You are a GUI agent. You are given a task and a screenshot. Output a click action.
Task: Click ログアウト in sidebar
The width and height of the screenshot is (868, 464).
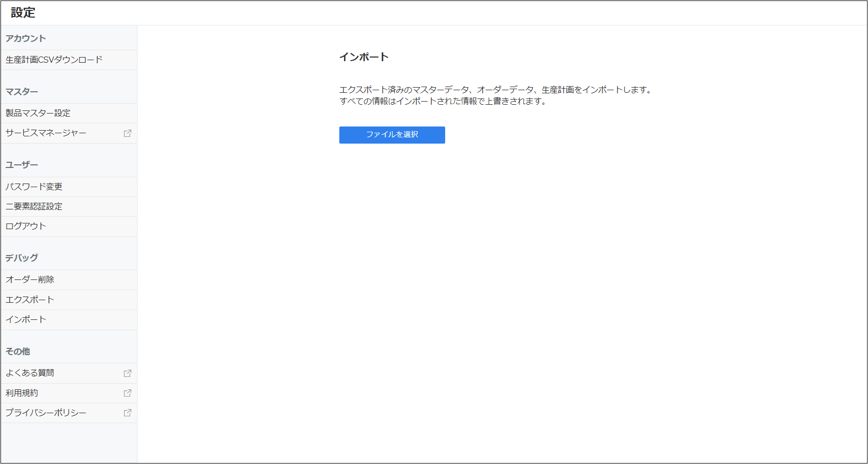tap(69, 227)
